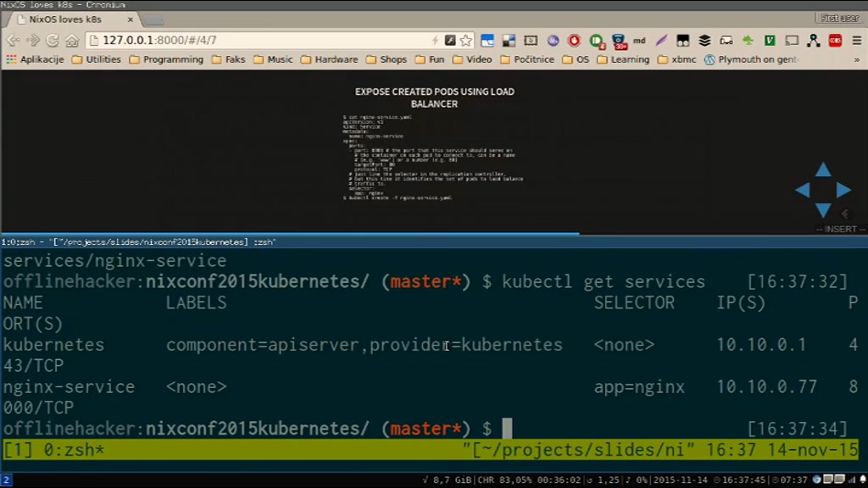Focus the address bar showing 127.0.0.1:8000
The height and width of the screenshot is (488, 868).
(x=260, y=41)
